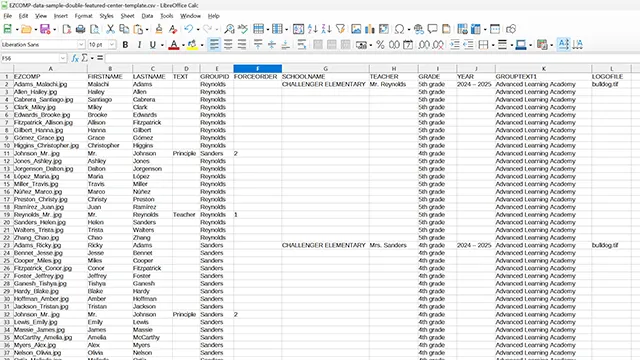The width and height of the screenshot is (640, 360).
Task: Open the font name dropdown
Action: [81, 44]
